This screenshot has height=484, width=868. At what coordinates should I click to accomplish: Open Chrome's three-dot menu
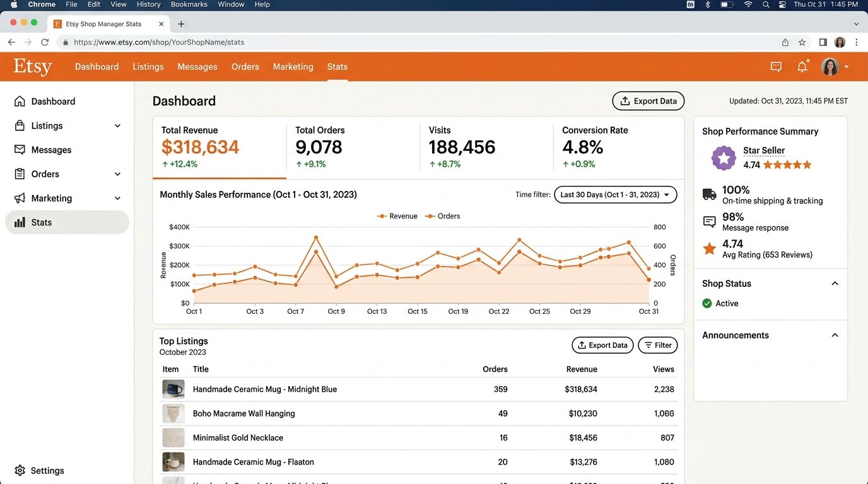(x=857, y=42)
